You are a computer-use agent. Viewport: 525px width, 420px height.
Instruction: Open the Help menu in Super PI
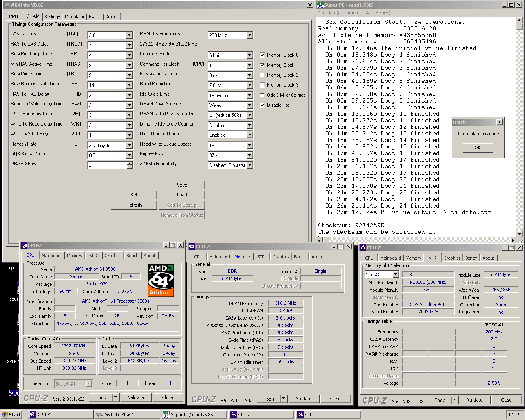point(383,13)
